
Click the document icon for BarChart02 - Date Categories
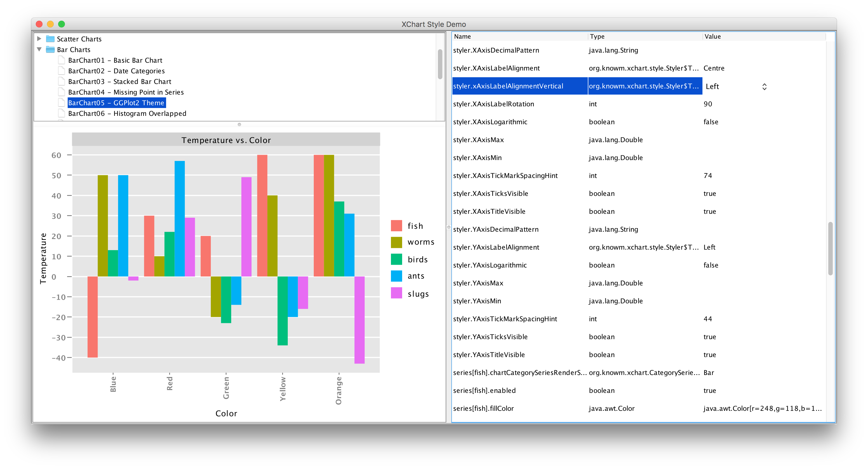(61, 71)
